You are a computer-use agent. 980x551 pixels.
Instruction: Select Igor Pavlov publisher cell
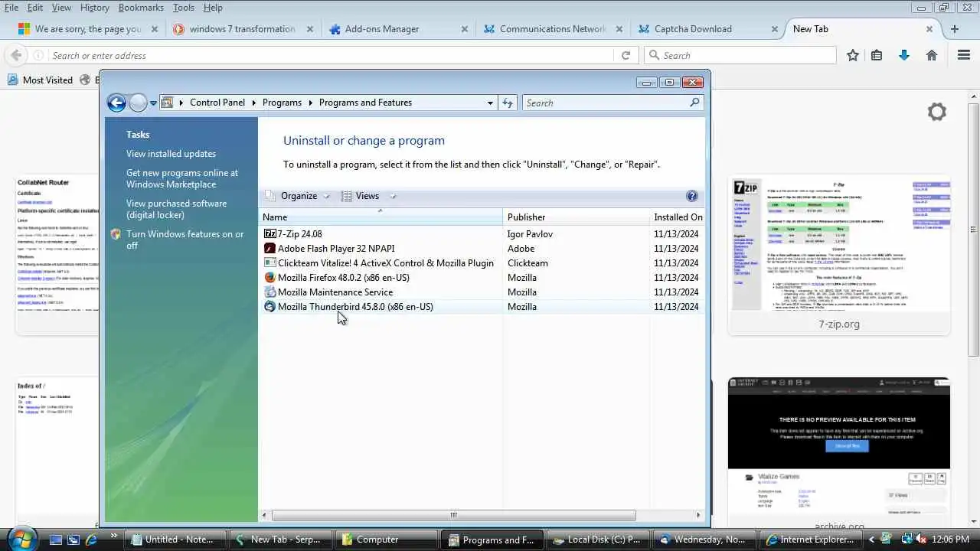(530, 233)
